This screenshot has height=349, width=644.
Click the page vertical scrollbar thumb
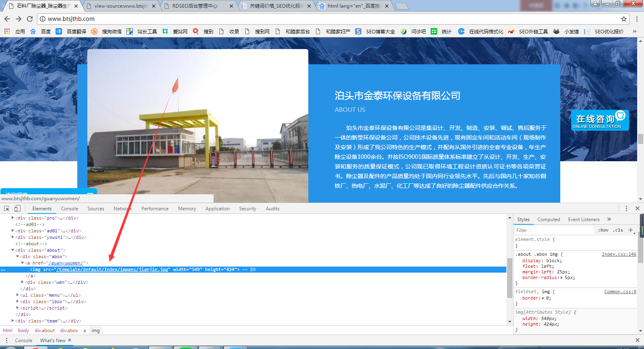click(640, 139)
